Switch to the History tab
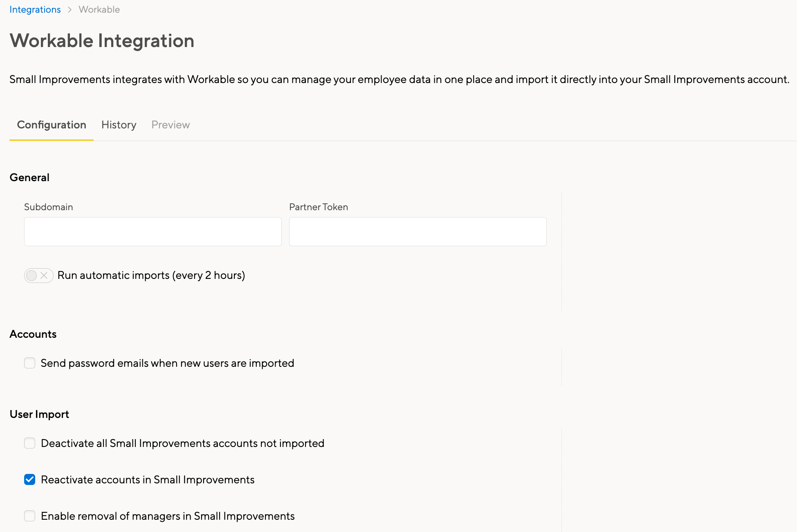The width and height of the screenshot is (797, 532). (x=119, y=125)
